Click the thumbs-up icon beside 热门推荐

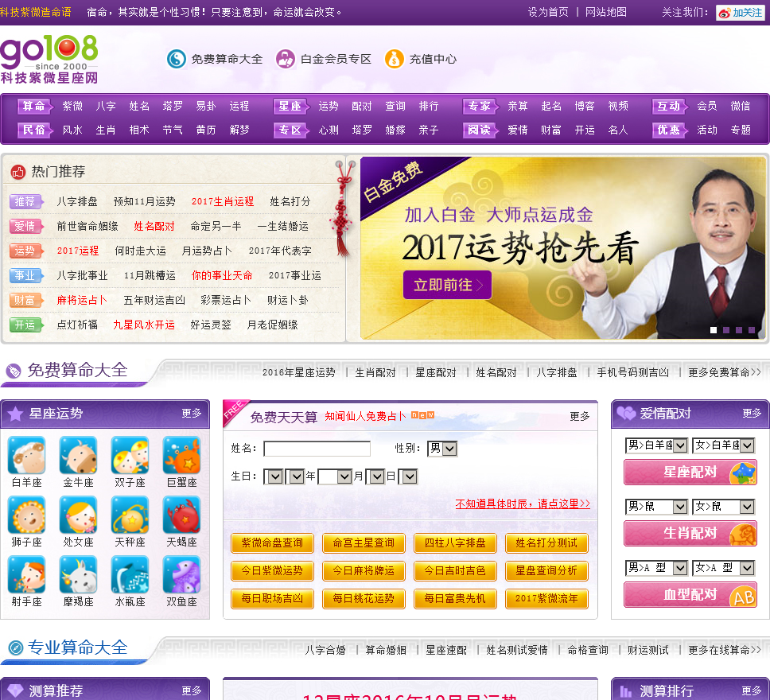(18, 172)
